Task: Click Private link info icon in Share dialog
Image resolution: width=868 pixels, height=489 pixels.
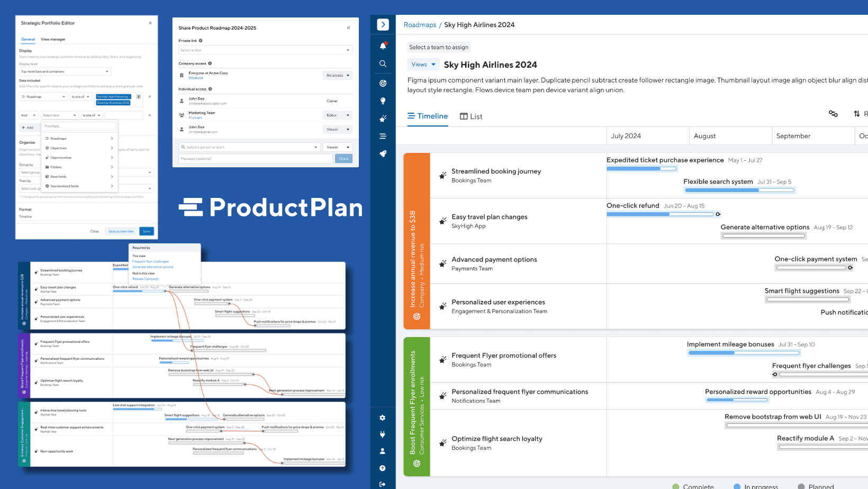Action: [x=201, y=41]
